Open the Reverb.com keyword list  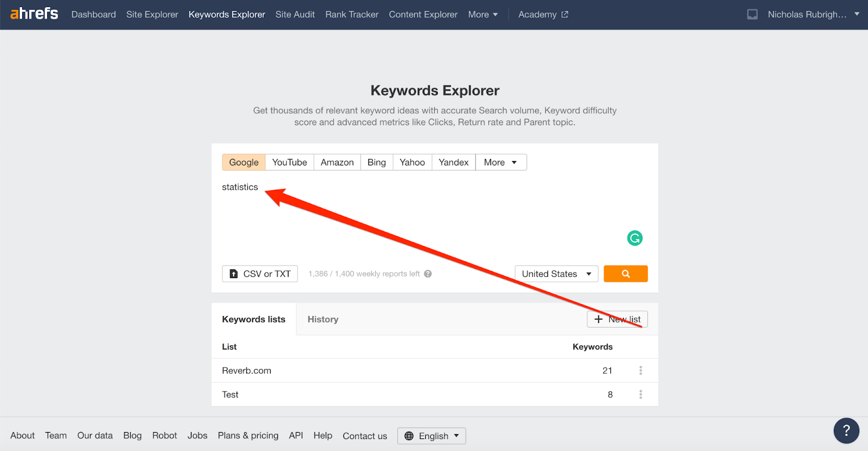pos(246,371)
